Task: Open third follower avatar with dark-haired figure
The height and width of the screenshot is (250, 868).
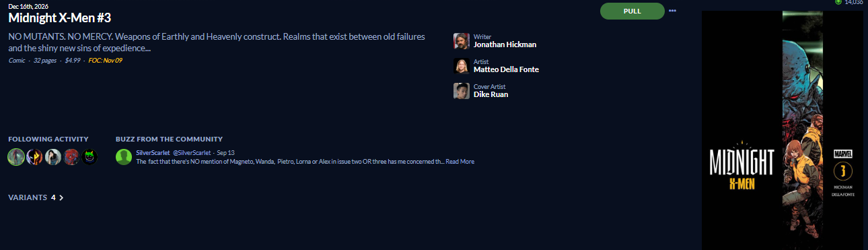Action: tap(53, 157)
